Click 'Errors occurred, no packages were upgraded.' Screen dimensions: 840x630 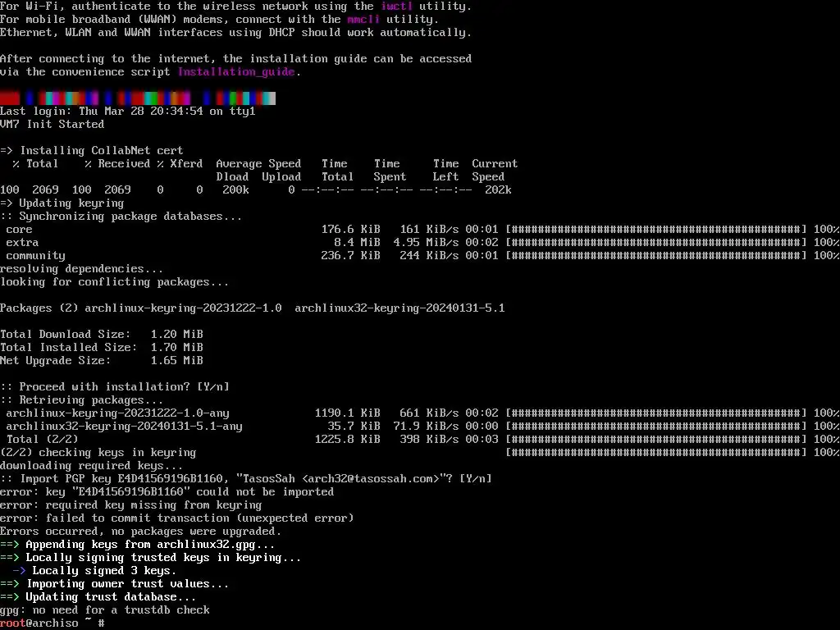[x=140, y=532]
